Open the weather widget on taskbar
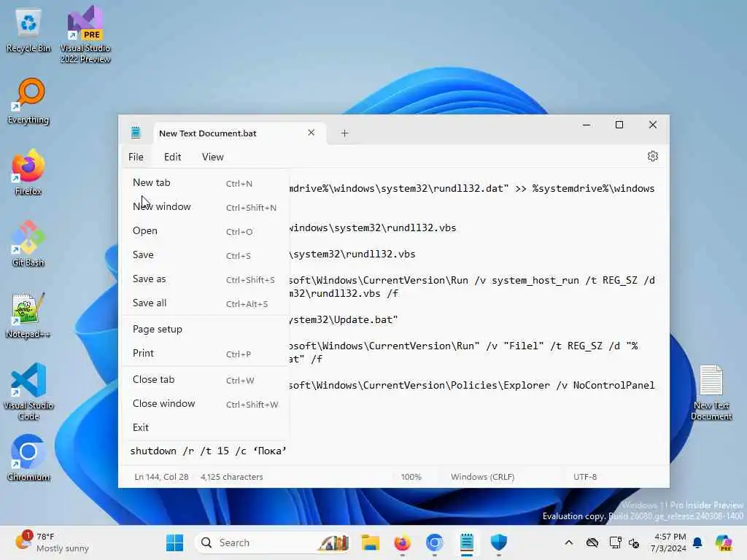This screenshot has width=747, height=560. pos(53,542)
